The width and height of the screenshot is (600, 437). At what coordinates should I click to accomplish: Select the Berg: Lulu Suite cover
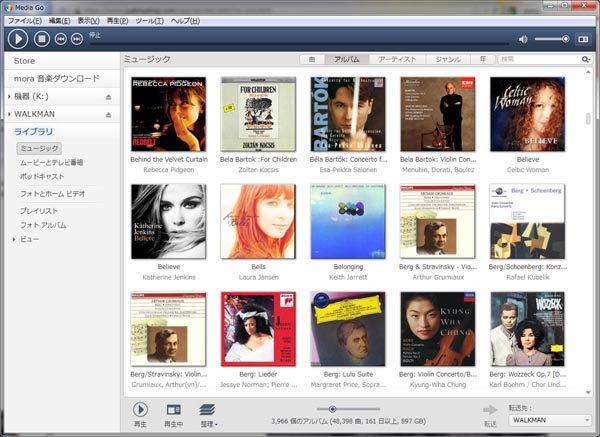tap(348, 329)
